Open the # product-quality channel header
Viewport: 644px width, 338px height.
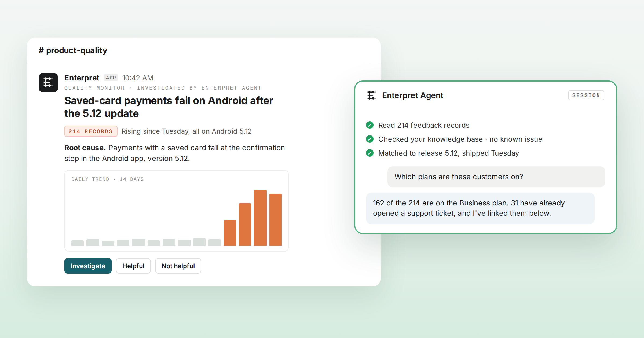coord(73,50)
